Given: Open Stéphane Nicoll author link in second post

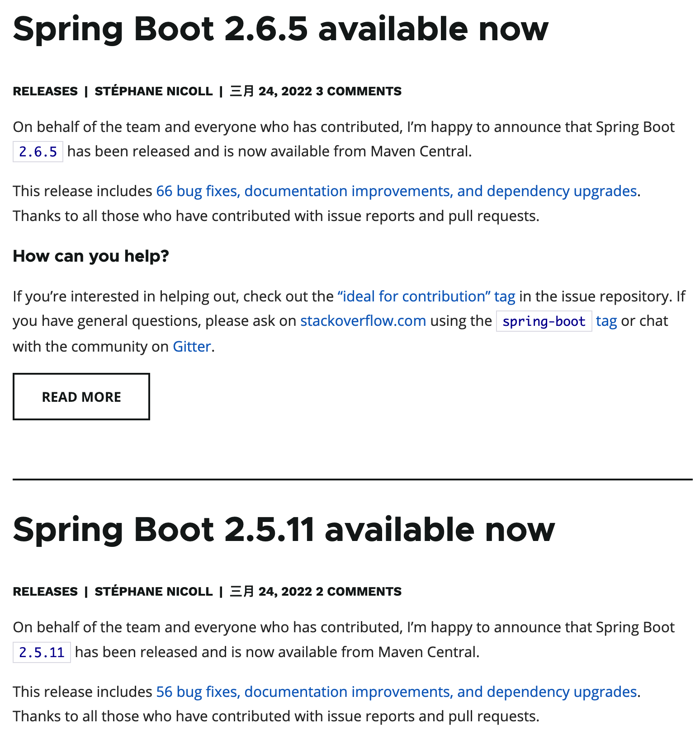Looking at the screenshot, I should click(154, 592).
